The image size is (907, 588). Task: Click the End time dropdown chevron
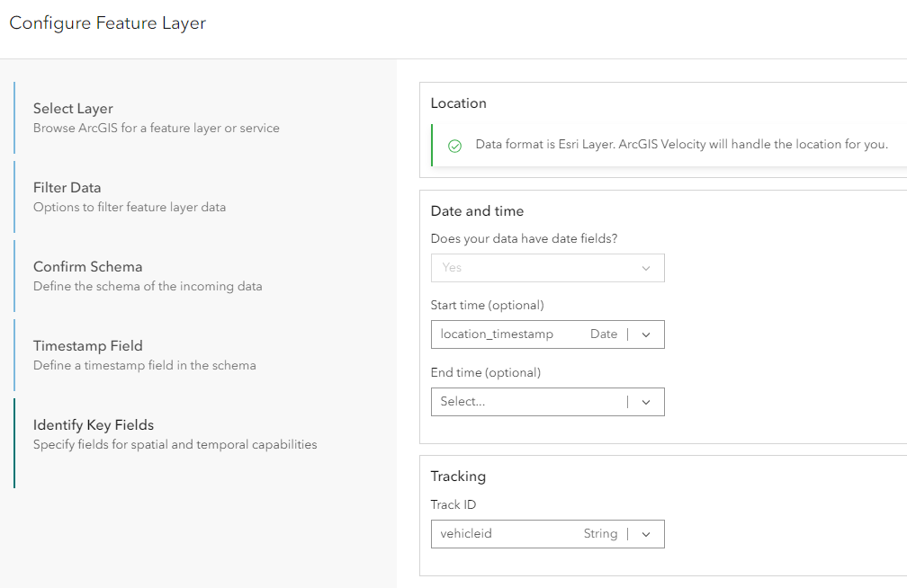pos(646,401)
